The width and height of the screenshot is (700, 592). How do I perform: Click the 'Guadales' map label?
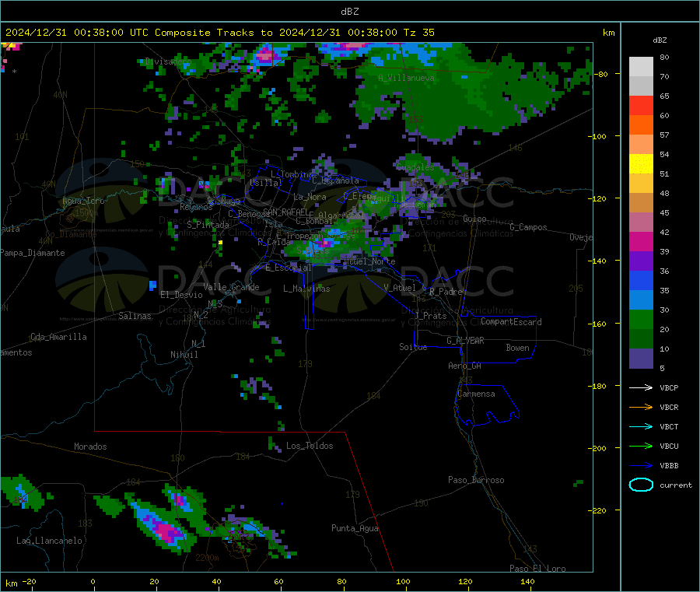pos(415,167)
